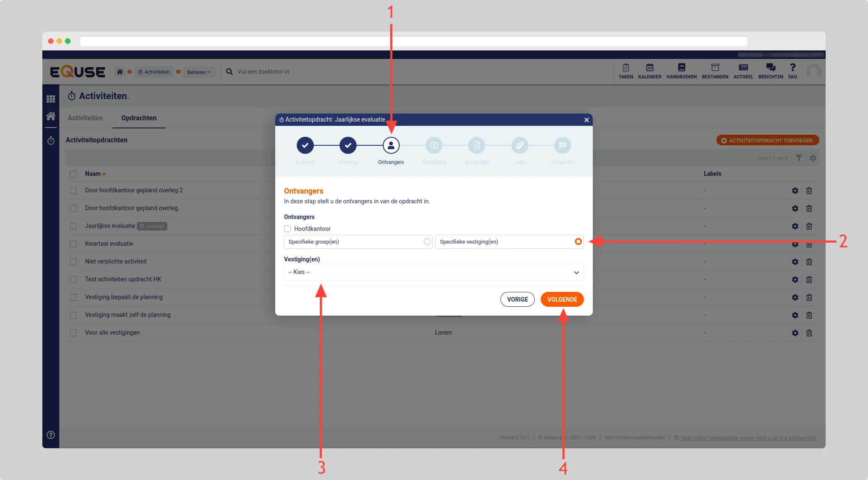Open the Beheren breadcrumb dropdown
This screenshot has height=480, width=868.
[199, 72]
